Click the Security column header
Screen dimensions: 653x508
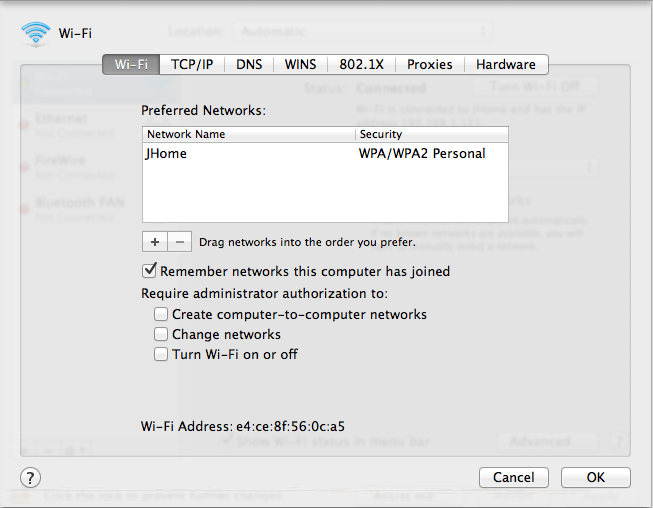pyautogui.click(x=432, y=134)
